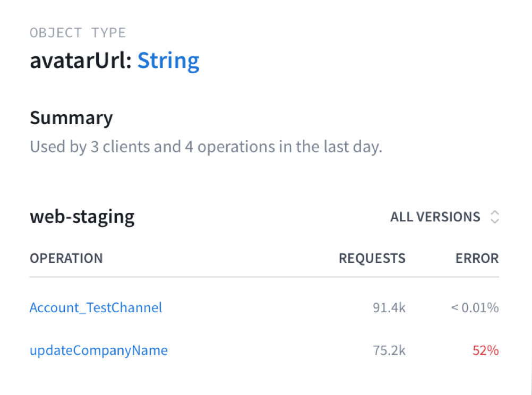Sort by the REQUESTS column header
This screenshot has height=395, width=532.
tap(372, 259)
